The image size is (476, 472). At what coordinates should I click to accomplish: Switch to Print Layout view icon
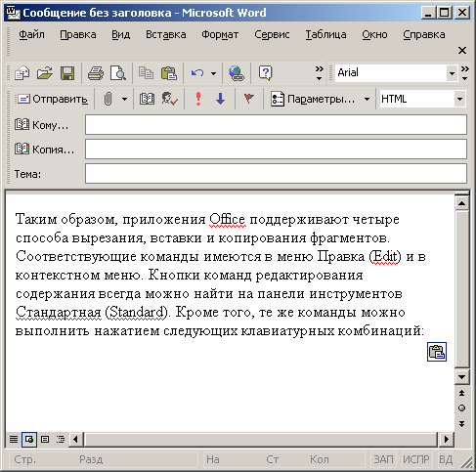[x=45, y=440]
